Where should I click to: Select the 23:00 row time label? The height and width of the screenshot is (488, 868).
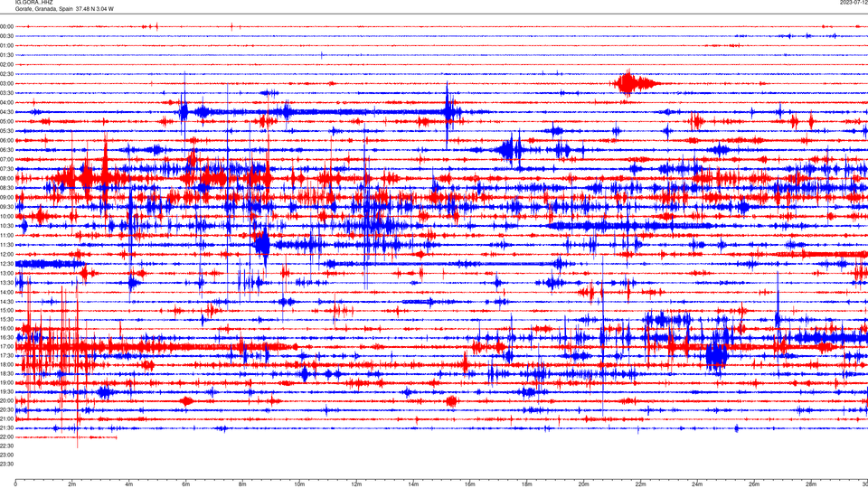6,455
